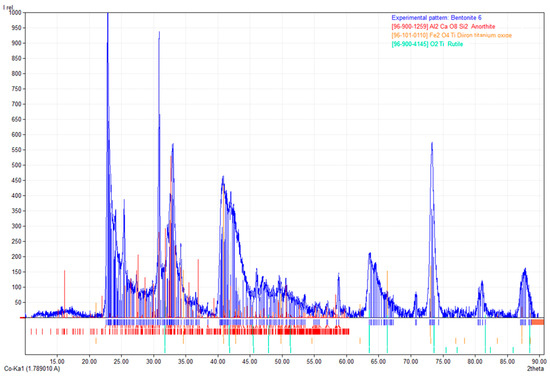Click the apex of the broad peak near 88 degrees
This screenshot has width=550, height=377.
point(525,269)
